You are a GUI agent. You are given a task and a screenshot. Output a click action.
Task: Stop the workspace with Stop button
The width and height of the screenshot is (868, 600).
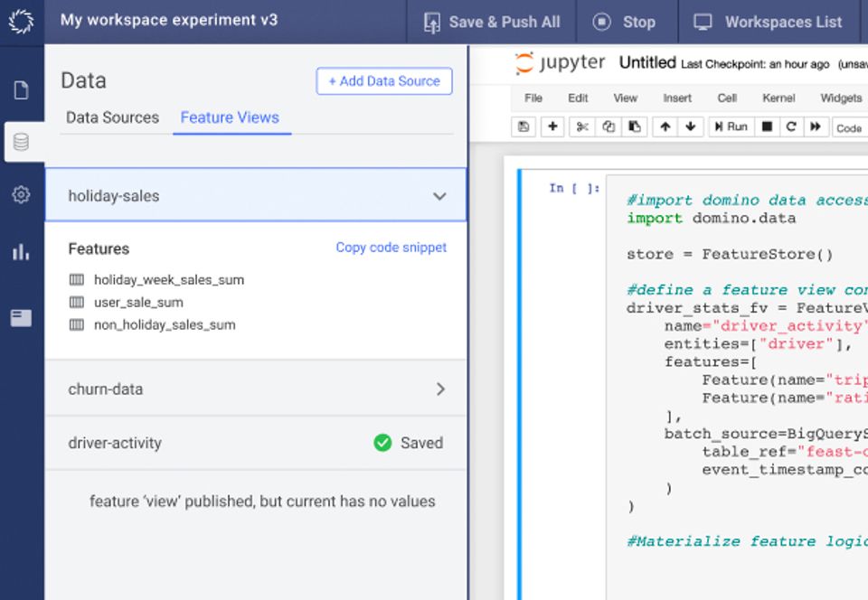pos(626,22)
